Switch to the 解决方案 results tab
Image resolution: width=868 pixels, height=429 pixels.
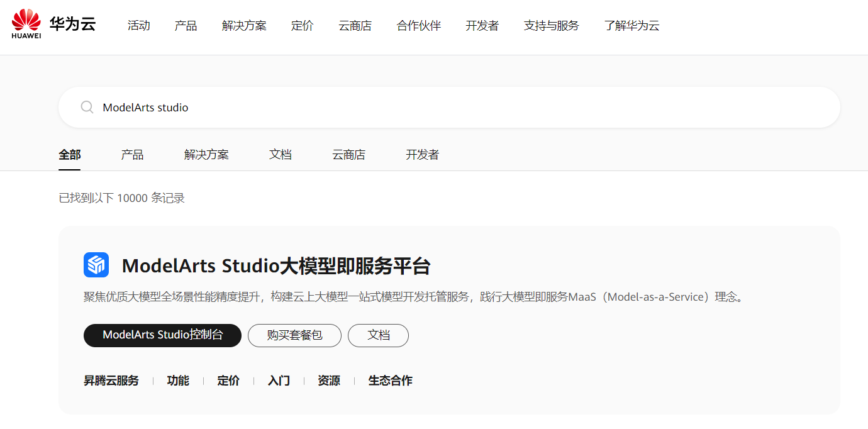click(207, 155)
